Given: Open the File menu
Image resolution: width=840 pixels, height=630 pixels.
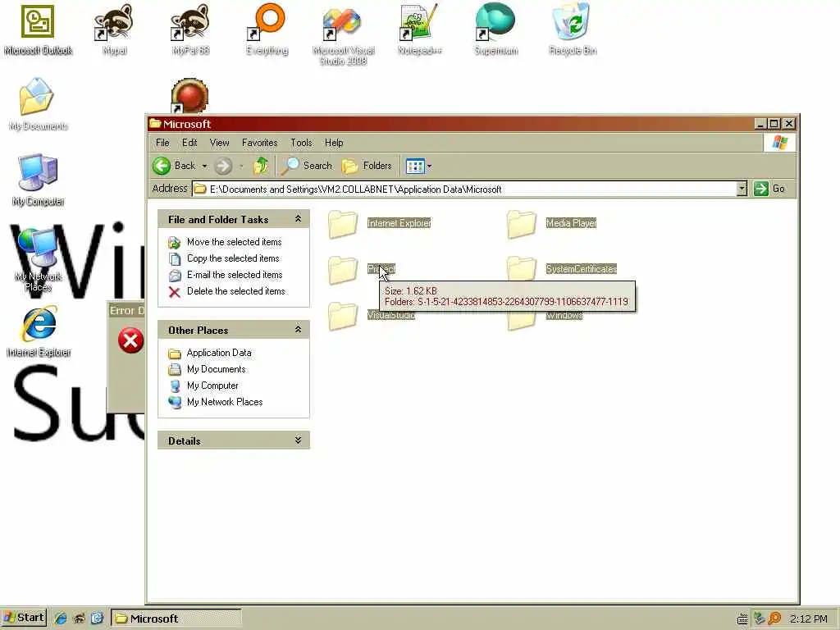Looking at the screenshot, I should pyautogui.click(x=162, y=143).
